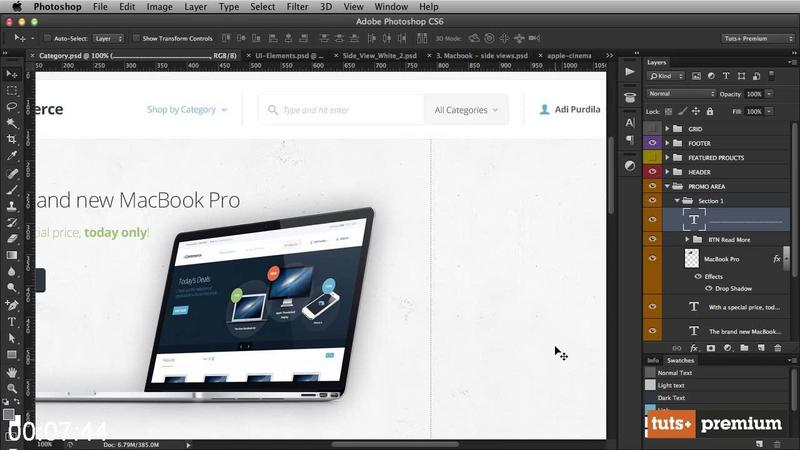Select the Move tool in toolbox
The image size is (800, 450).
(11, 74)
